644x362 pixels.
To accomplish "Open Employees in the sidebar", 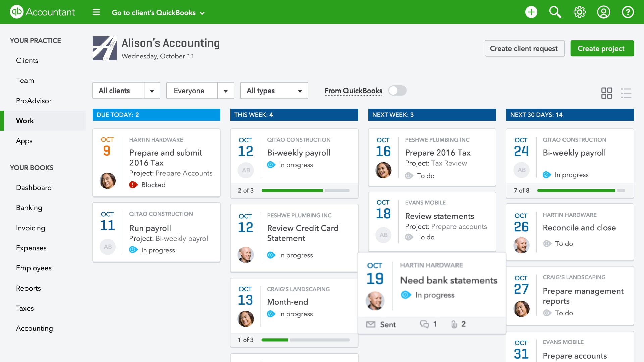I will tap(34, 268).
